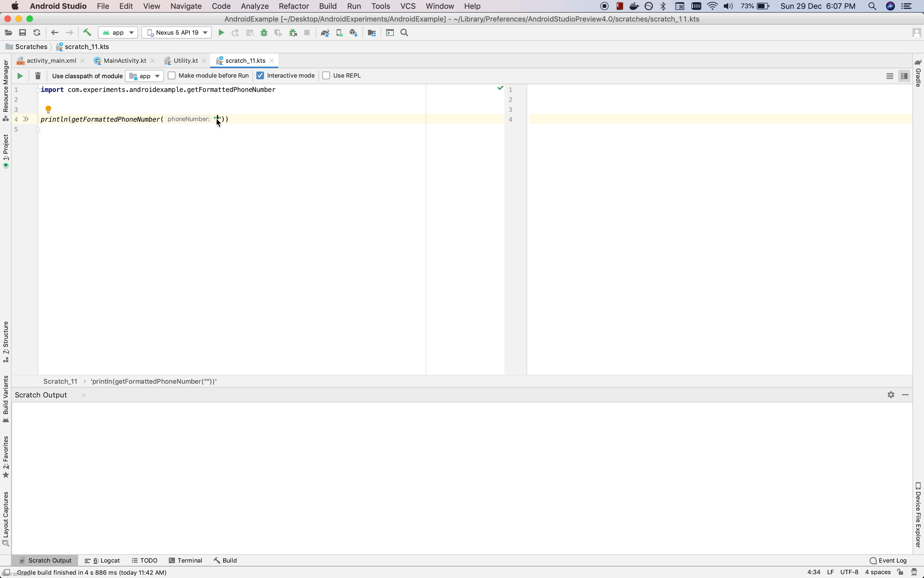The height and width of the screenshot is (578, 924).
Task: Disable the Interactive mode checkbox
Action: coord(260,76)
